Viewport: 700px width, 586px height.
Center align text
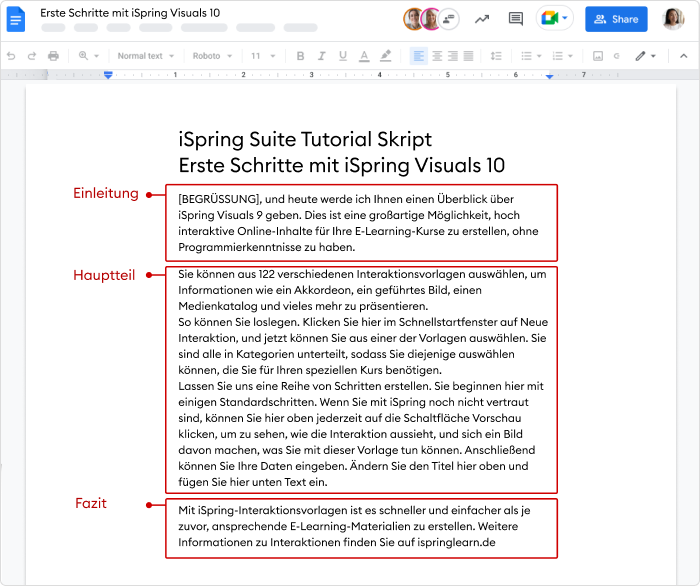tap(437, 56)
